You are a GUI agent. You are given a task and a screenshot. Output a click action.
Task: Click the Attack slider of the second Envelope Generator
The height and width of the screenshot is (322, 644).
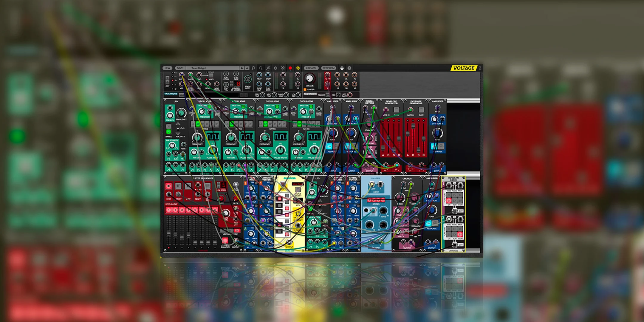click(x=408, y=133)
